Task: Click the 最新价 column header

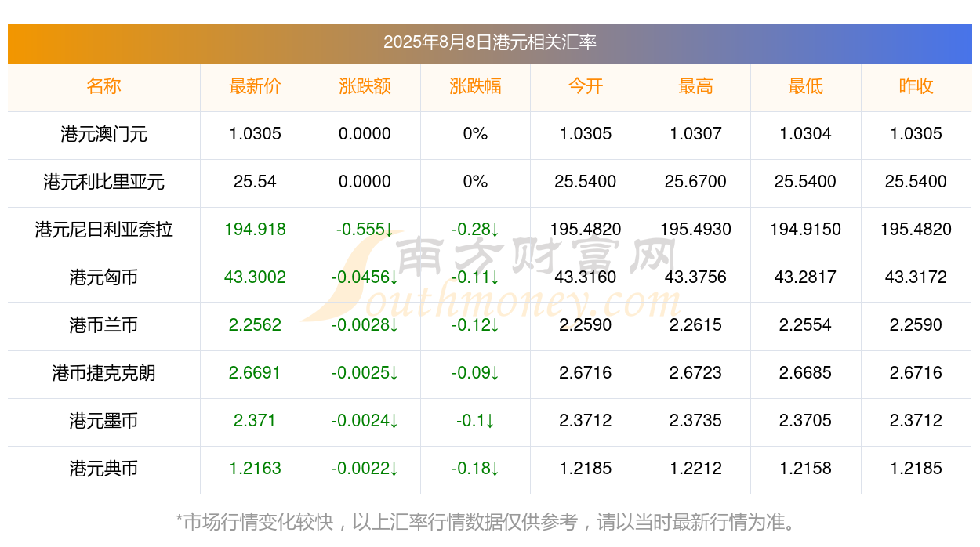Action: point(255,86)
